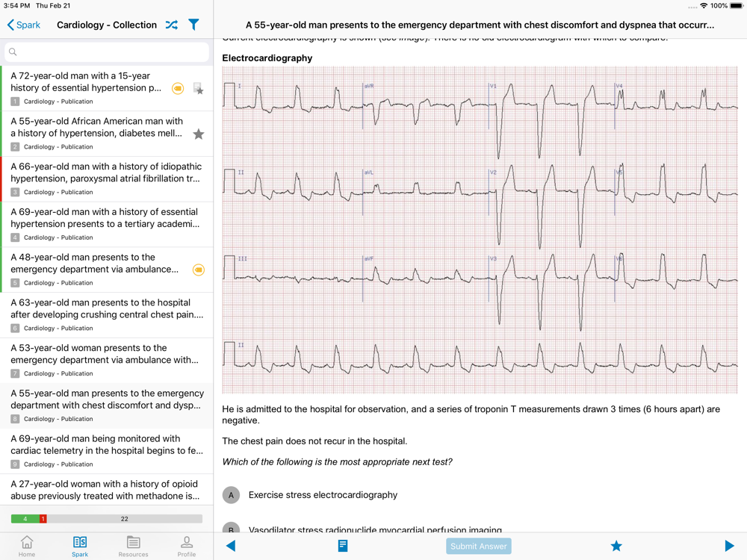Open the Profile tab
Image resolution: width=747 pixels, height=560 pixels.
pyautogui.click(x=187, y=546)
